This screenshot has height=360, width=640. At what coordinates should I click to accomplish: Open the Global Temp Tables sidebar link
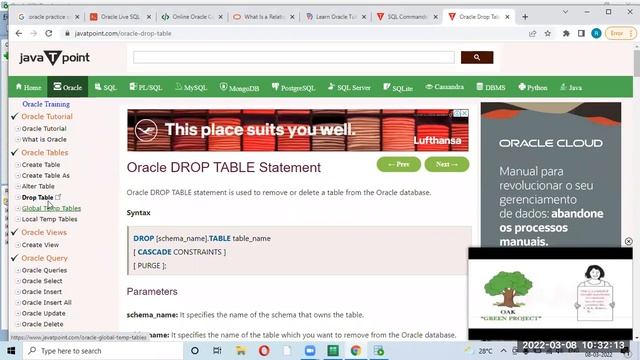click(x=51, y=208)
